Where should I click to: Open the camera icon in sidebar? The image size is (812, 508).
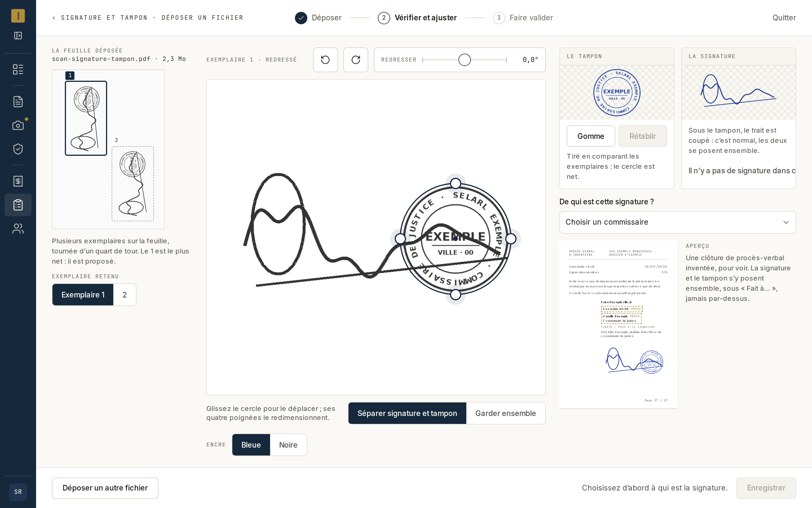coord(18,125)
